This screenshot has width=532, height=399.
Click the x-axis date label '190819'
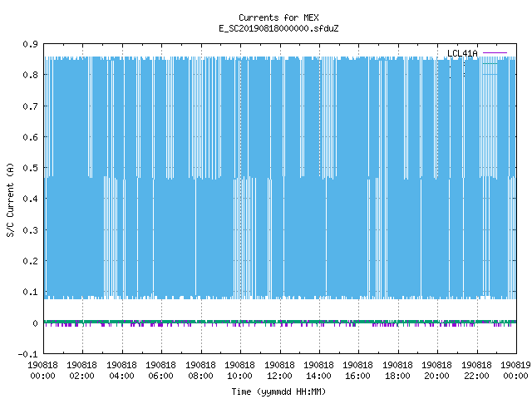coord(515,365)
